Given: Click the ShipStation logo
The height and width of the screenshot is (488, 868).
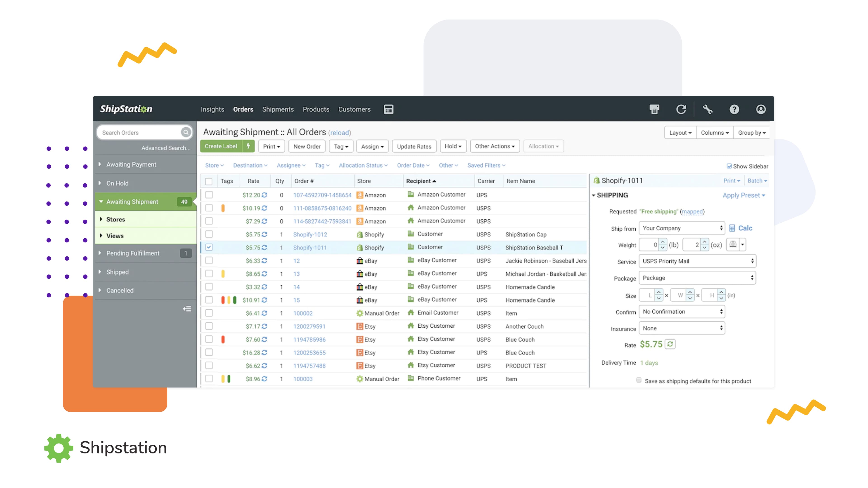Looking at the screenshot, I should [x=126, y=109].
